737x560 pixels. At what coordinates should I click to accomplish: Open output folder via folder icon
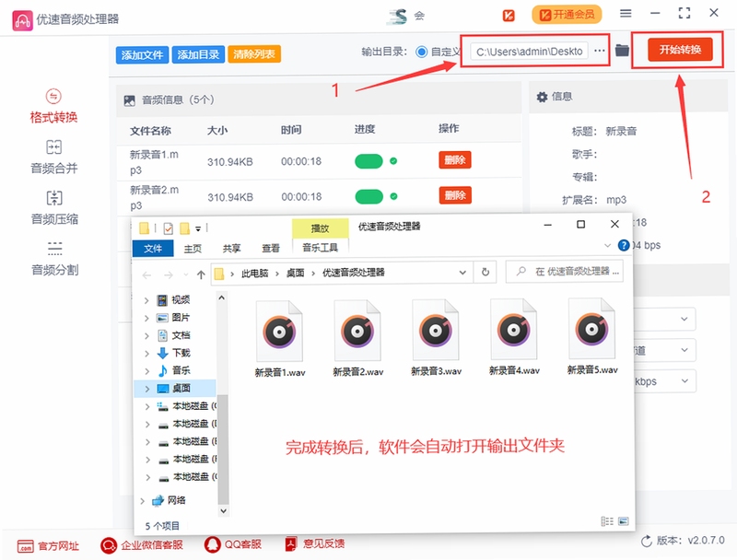pos(622,50)
